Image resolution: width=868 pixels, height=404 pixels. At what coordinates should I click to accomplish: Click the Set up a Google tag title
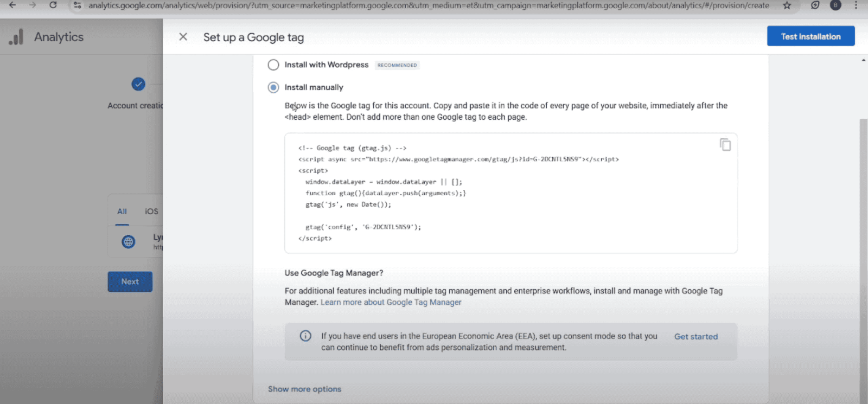(x=253, y=37)
